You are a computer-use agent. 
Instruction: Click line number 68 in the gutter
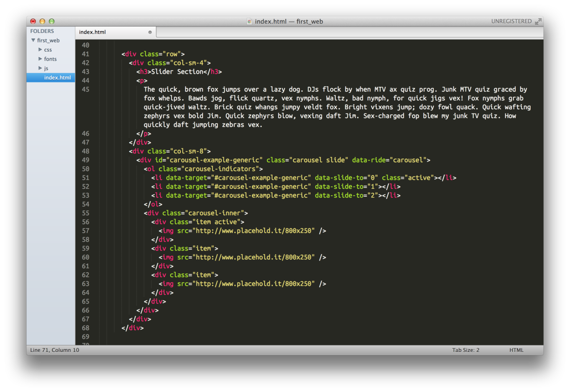pyautogui.click(x=86, y=328)
